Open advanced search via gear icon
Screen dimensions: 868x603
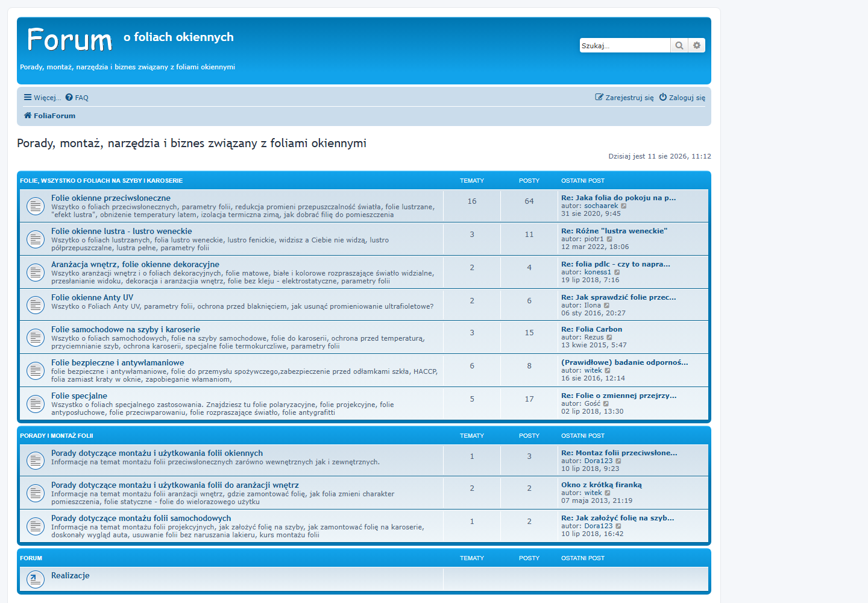697,45
